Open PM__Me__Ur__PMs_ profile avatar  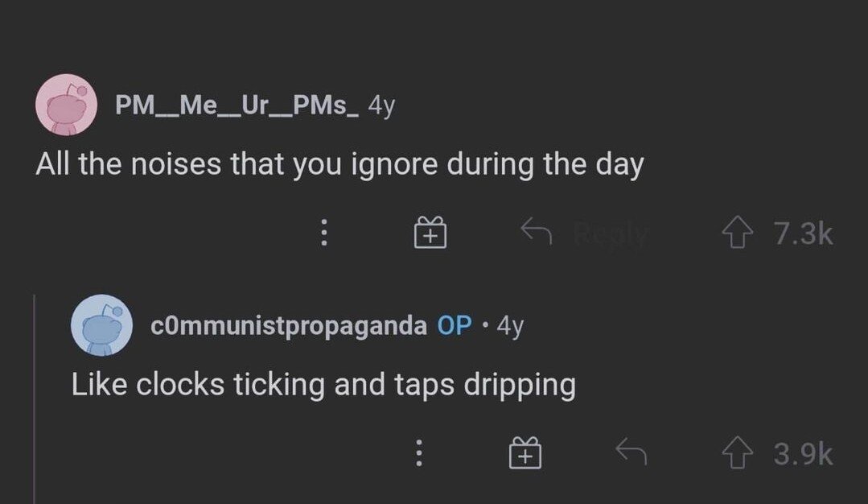tap(66, 105)
